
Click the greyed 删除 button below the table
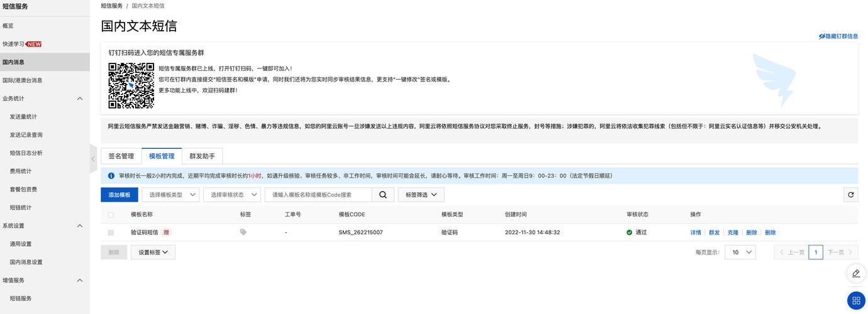113,252
